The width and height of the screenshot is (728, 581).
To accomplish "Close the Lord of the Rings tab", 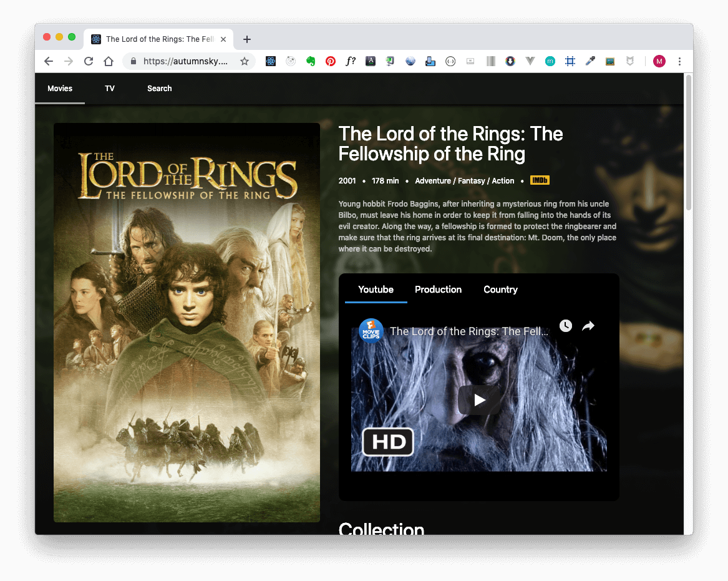I will (x=223, y=39).
